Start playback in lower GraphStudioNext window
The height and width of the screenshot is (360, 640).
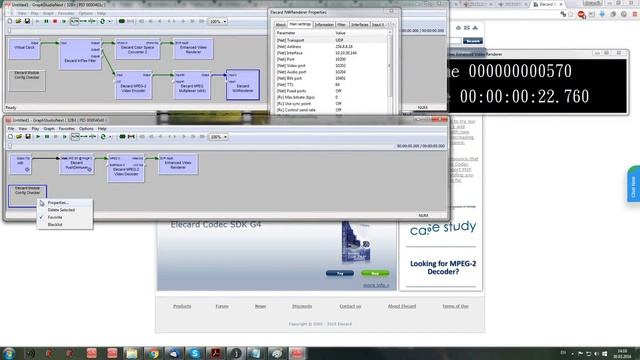tap(38, 137)
